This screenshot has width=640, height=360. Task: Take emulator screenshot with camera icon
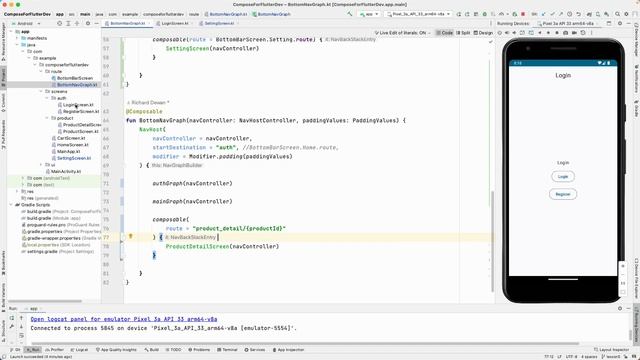(x=565, y=33)
